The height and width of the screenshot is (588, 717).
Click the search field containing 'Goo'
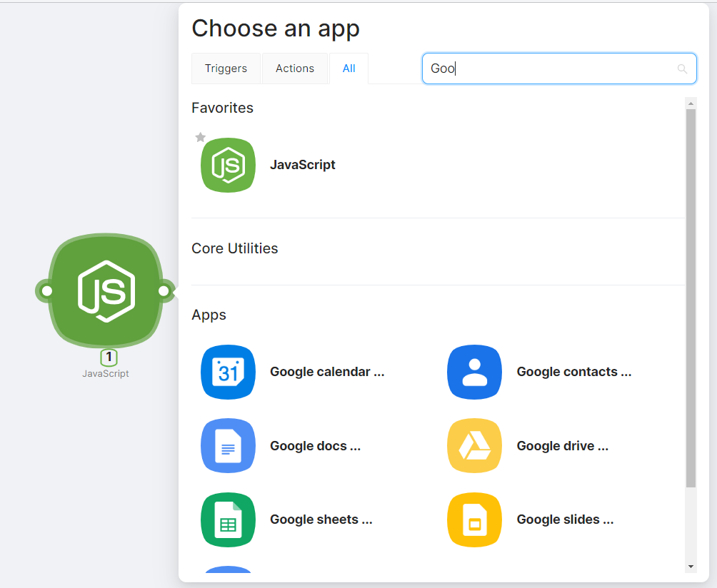550,69
